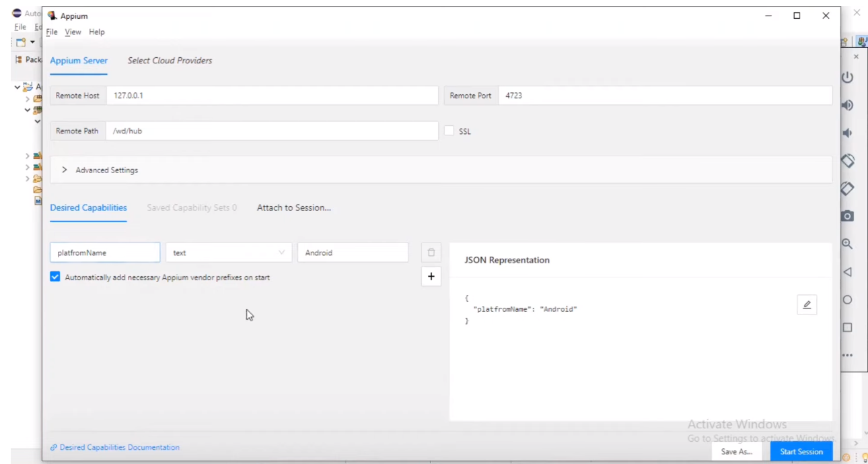
Task: Close the emulator toolbar panel
Action: click(x=856, y=57)
